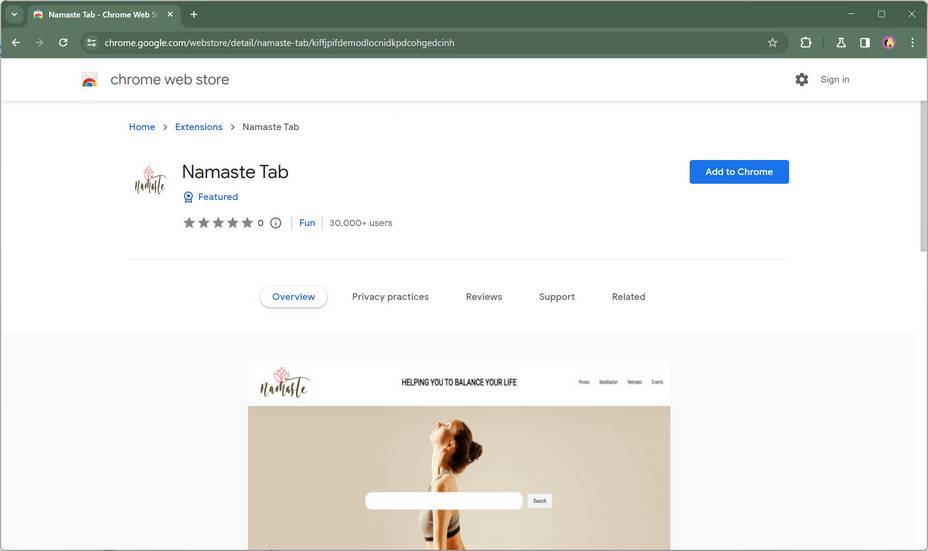Open the Chrome profile avatar
This screenshot has height=551, width=928.
click(x=889, y=43)
